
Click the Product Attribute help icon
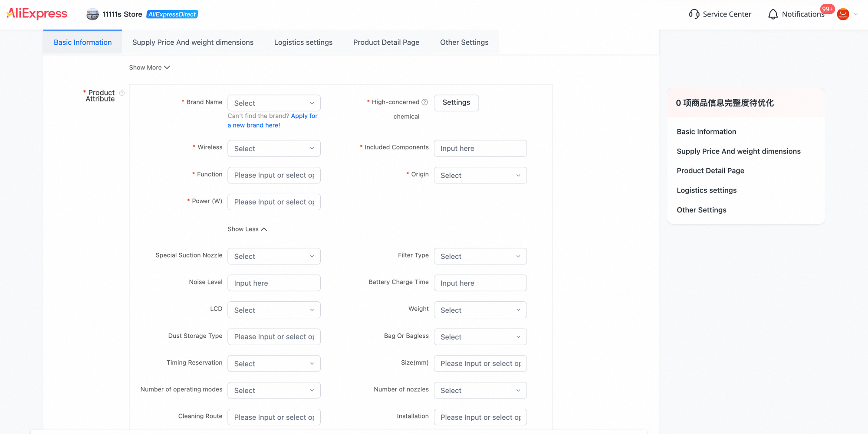(122, 93)
